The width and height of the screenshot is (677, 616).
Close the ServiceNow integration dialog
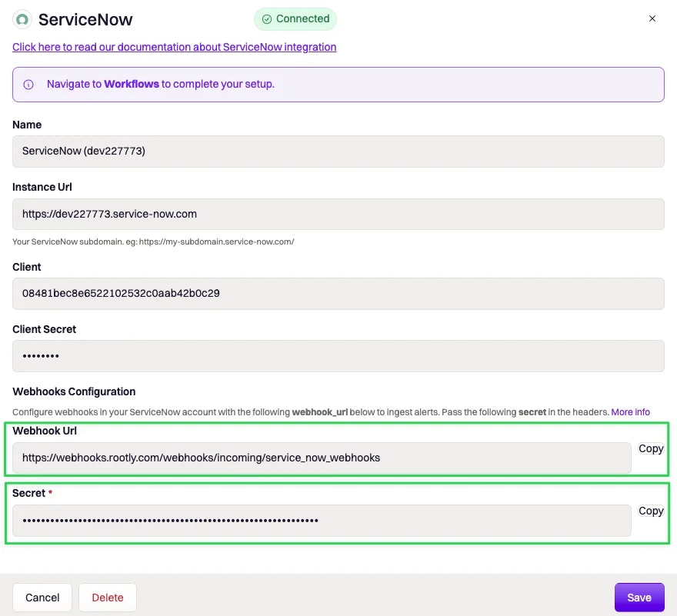(652, 18)
